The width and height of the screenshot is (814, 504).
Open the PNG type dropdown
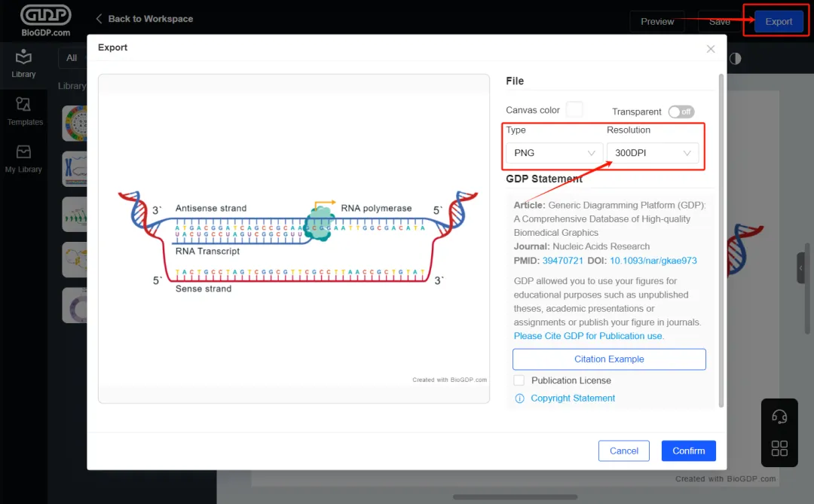(554, 153)
